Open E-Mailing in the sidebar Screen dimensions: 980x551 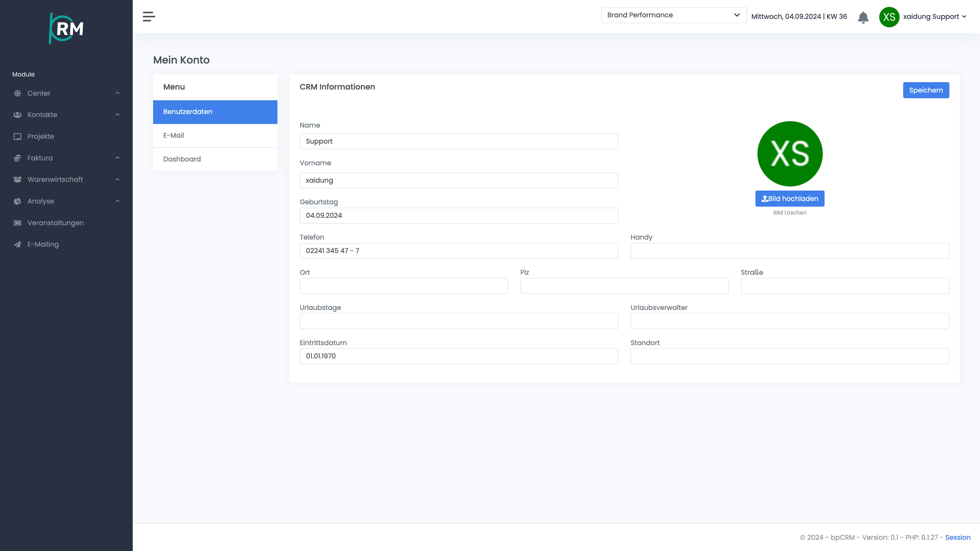coord(66,245)
